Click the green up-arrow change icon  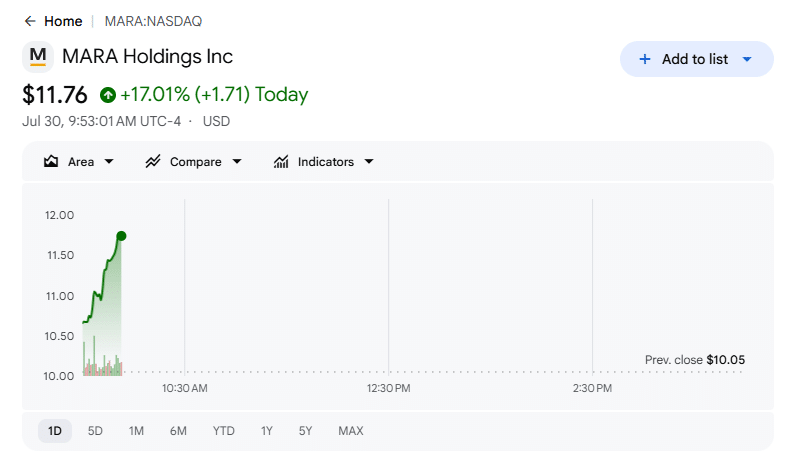(x=108, y=95)
